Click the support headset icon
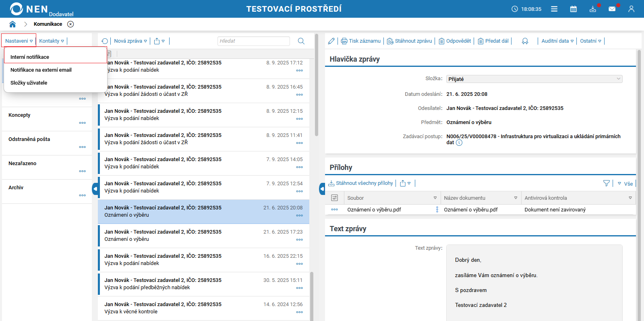This screenshot has height=321, width=644. 525,41
